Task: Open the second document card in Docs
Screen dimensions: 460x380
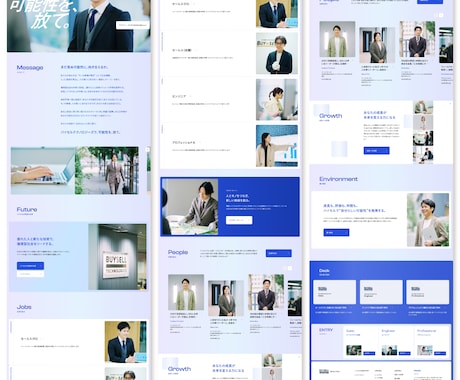Action: coord(381,292)
